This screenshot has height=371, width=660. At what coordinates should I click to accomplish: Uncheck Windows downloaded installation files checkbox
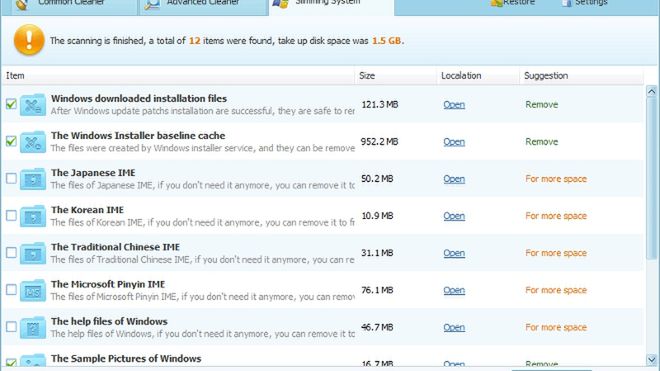pyautogui.click(x=11, y=104)
